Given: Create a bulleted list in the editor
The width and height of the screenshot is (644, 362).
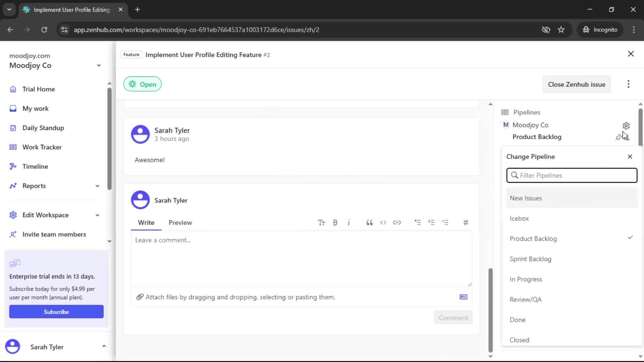Looking at the screenshot, I should click(418, 222).
